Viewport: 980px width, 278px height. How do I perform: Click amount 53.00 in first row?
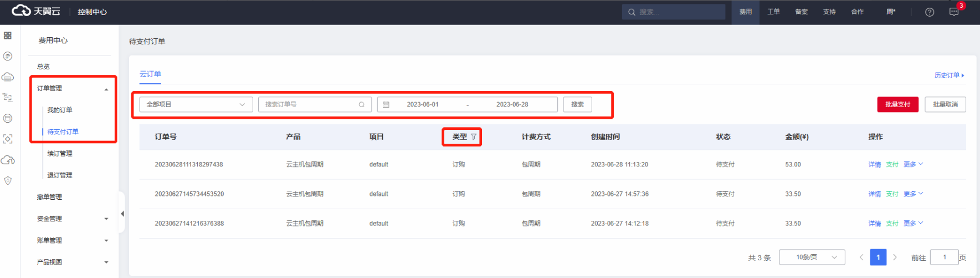(x=793, y=164)
